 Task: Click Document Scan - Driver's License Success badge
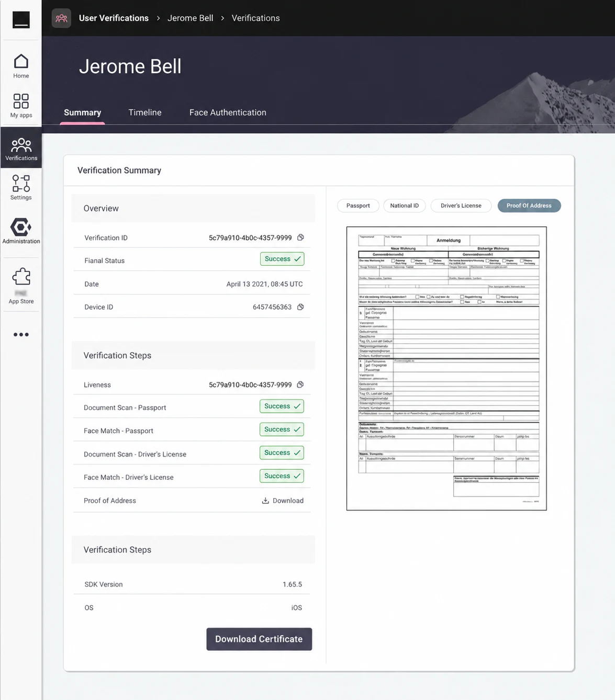282,453
